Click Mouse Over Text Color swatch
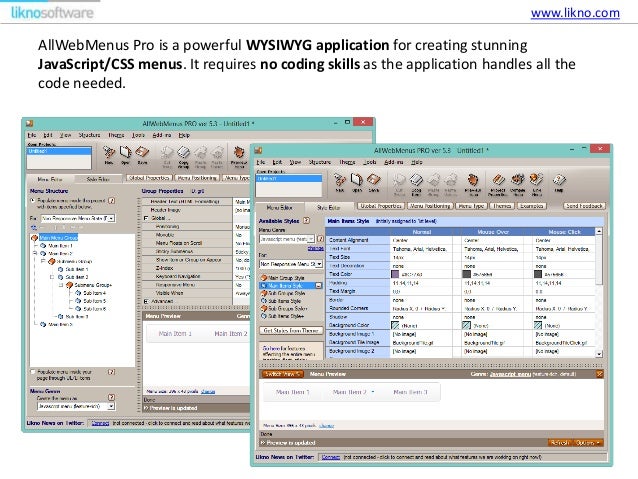The width and height of the screenshot is (638, 479). click(466, 274)
